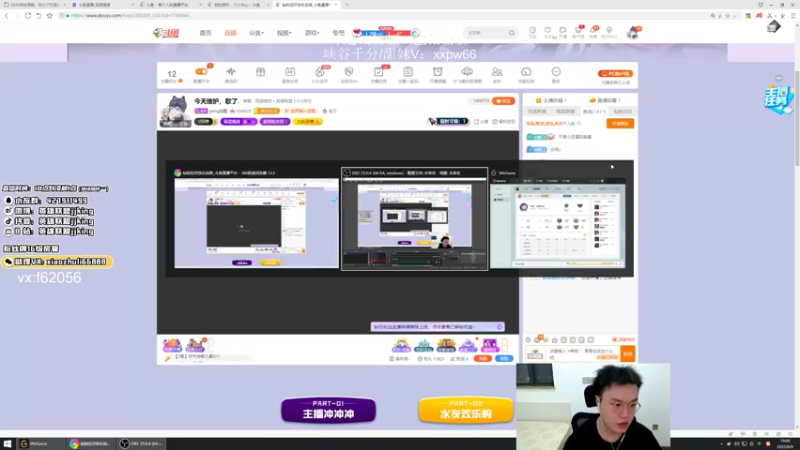Click the orange 发送 chat send button

tap(628, 354)
